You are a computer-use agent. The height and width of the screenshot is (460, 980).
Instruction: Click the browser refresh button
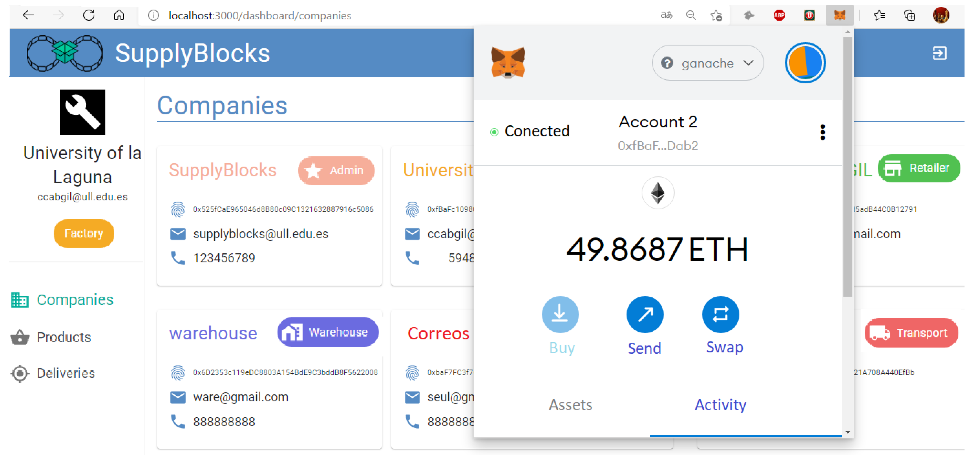pyautogui.click(x=89, y=15)
